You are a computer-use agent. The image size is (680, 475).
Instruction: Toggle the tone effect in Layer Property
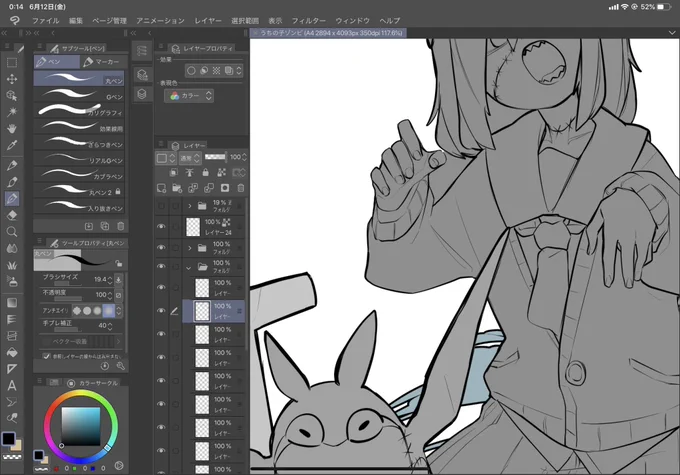point(216,70)
